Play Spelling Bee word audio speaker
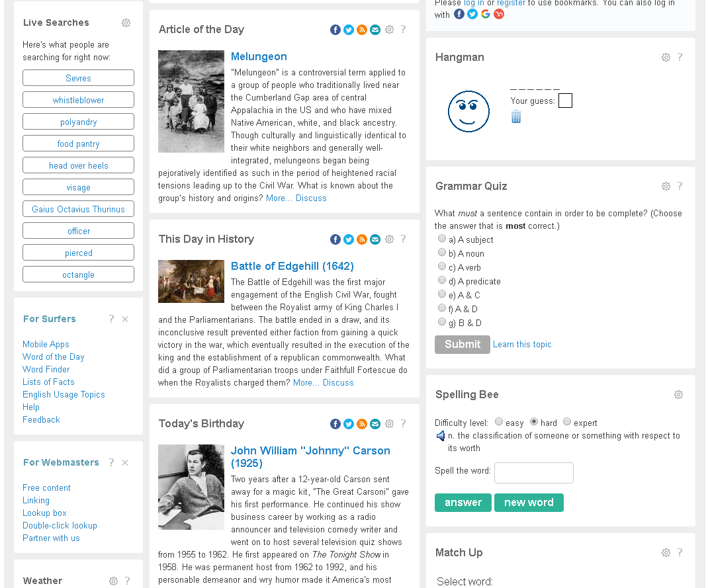Image resolution: width=708 pixels, height=588 pixels. [441, 436]
